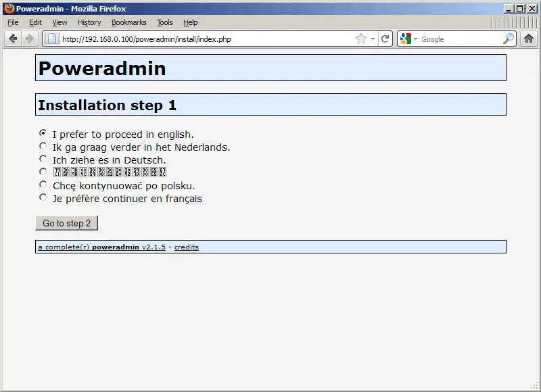Close the Firefox window
This screenshot has height=392, width=541.
[532, 9]
